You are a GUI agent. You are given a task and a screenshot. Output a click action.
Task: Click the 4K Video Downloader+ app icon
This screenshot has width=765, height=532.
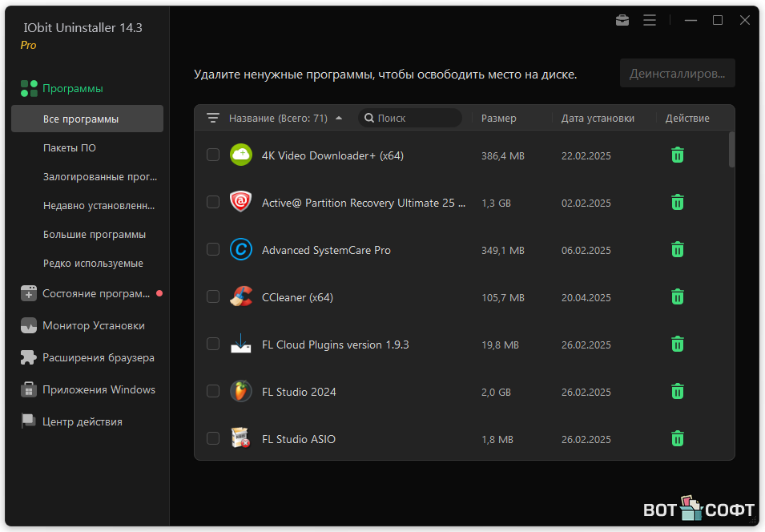(x=241, y=155)
